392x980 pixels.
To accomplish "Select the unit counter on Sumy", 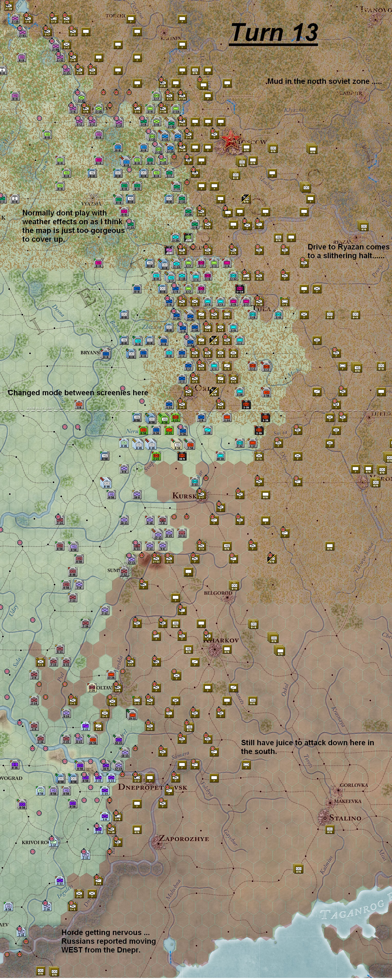I will point(124,571).
